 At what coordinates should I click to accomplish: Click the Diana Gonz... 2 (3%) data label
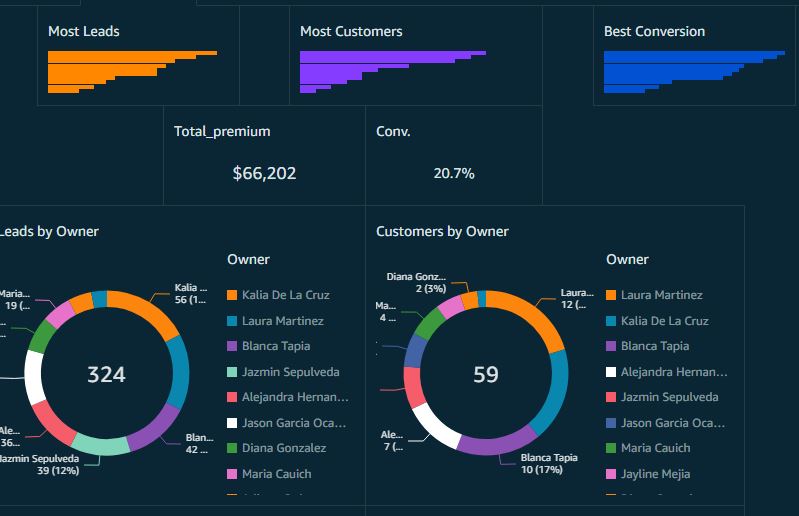(x=416, y=282)
